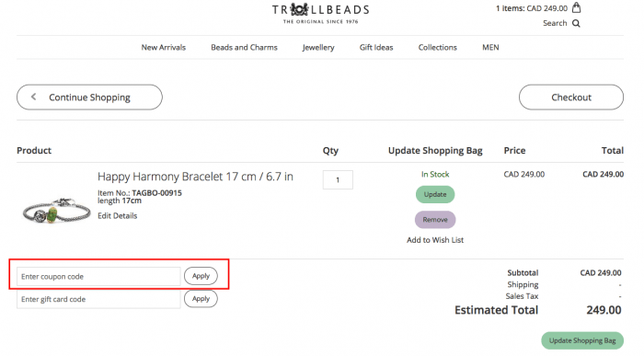Click the back chevron in Continue Shopping

click(x=34, y=97)
